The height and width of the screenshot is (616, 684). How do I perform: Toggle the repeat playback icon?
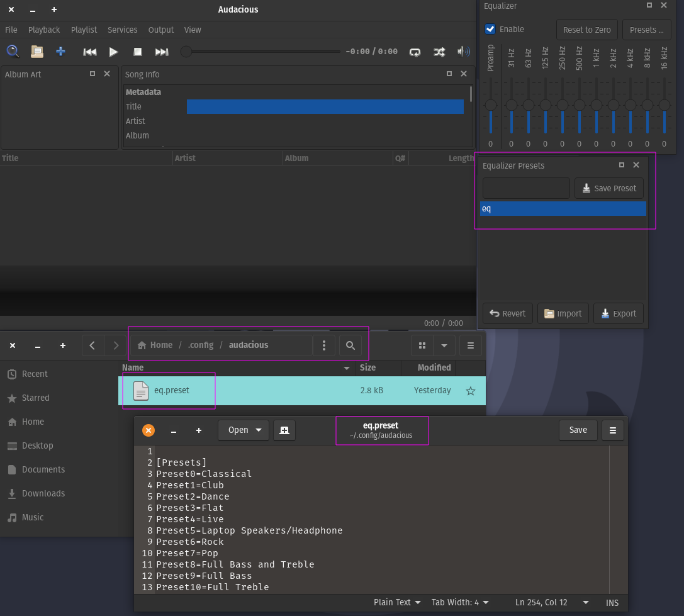click(x=415, y=52)
